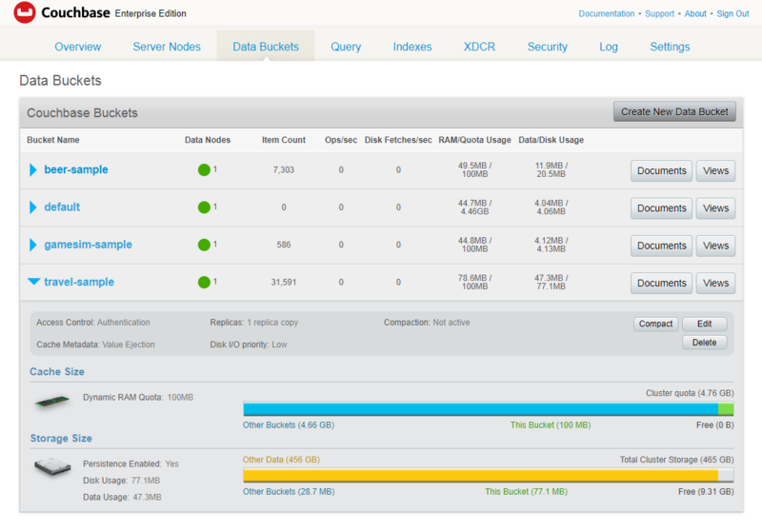Click the blue cluster RAM quota bar

[481, 409]
